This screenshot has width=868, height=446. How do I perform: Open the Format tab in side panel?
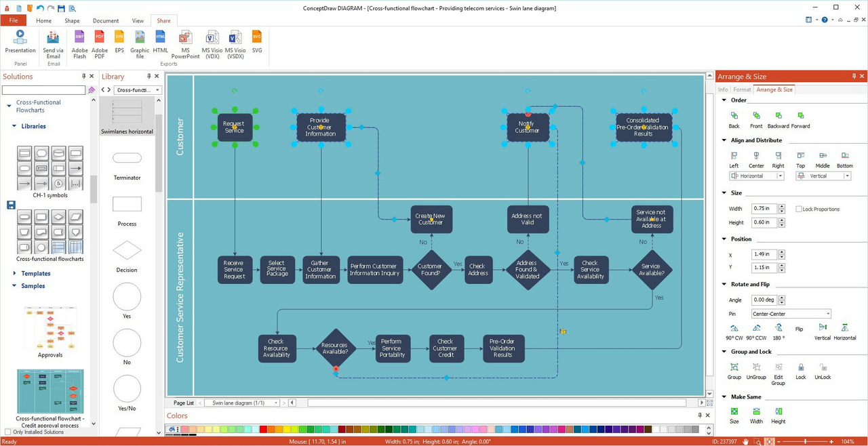742,89
